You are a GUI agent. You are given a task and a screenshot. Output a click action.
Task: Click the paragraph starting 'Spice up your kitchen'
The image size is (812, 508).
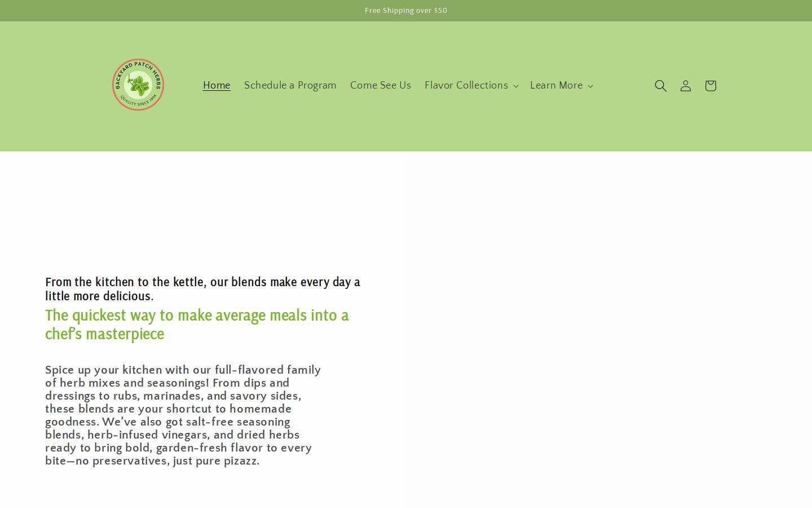[x=183, y=415]
